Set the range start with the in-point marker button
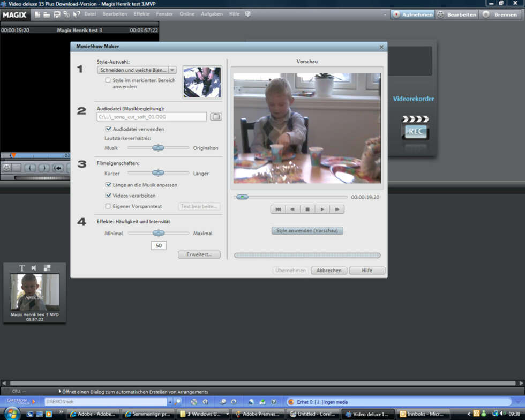 [x=30, y=168]
